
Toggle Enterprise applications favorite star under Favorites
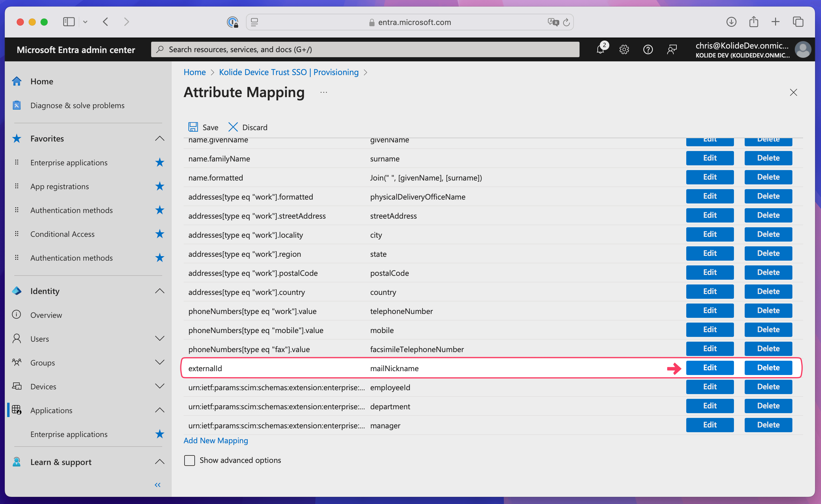pyautogui.click(x=159, y=163)
